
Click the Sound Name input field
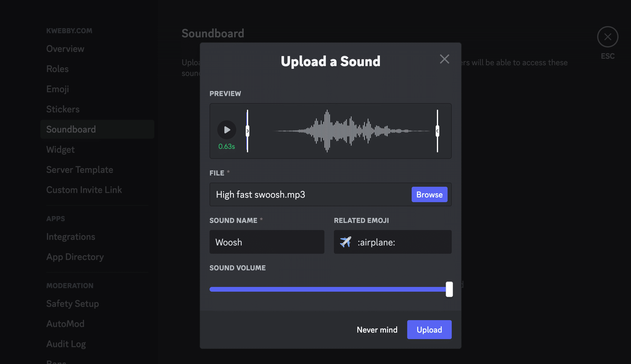point(267,241)
